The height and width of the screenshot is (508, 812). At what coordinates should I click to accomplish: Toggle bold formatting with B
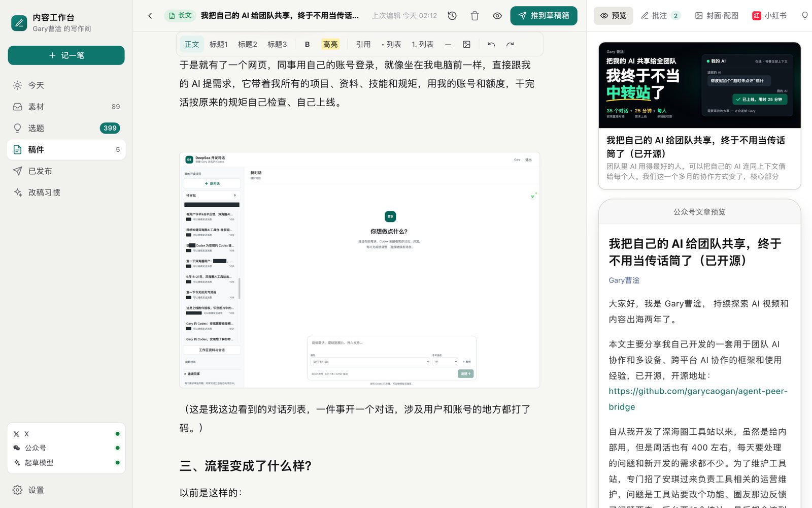click(307, 44)
